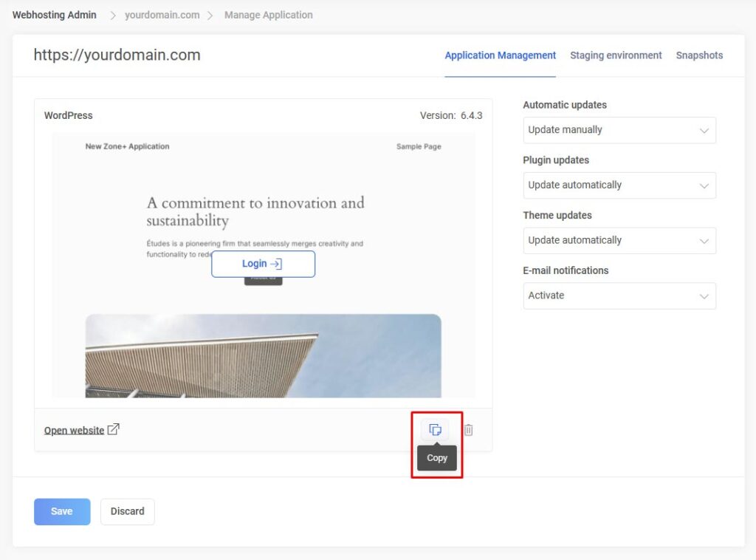Click the Discard button

pos(127,511)
